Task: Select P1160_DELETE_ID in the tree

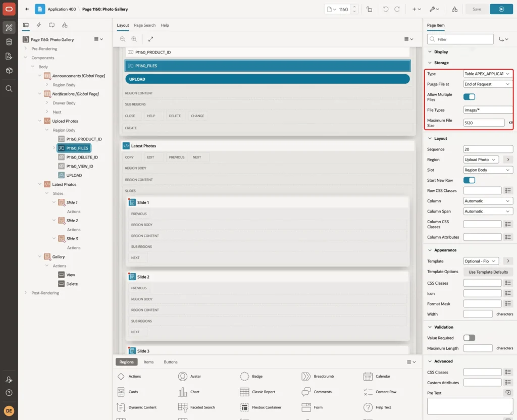Action: [82, 157]
